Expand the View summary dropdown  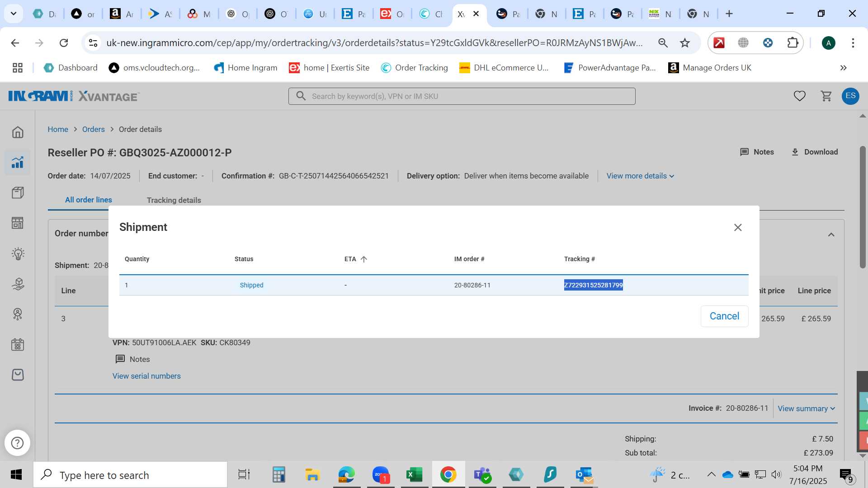(806, 408)
